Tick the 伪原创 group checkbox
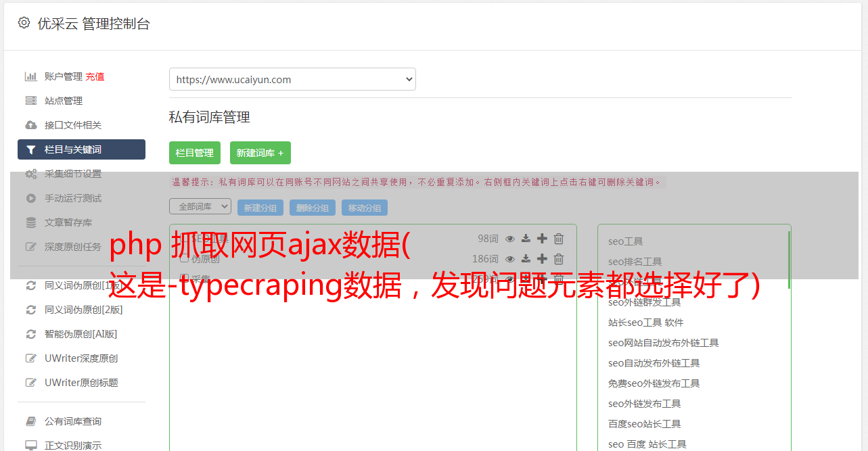The image size is (868, 451). (x=184, y=259)
